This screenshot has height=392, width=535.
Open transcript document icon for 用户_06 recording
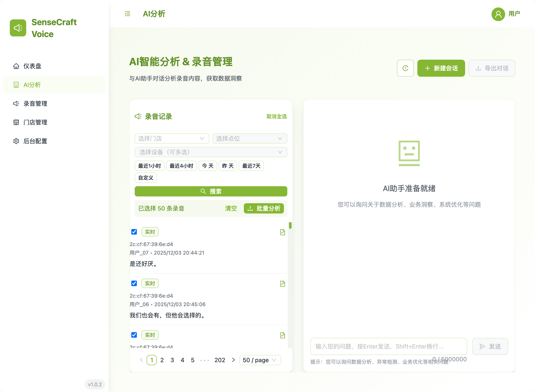[282, 284]
